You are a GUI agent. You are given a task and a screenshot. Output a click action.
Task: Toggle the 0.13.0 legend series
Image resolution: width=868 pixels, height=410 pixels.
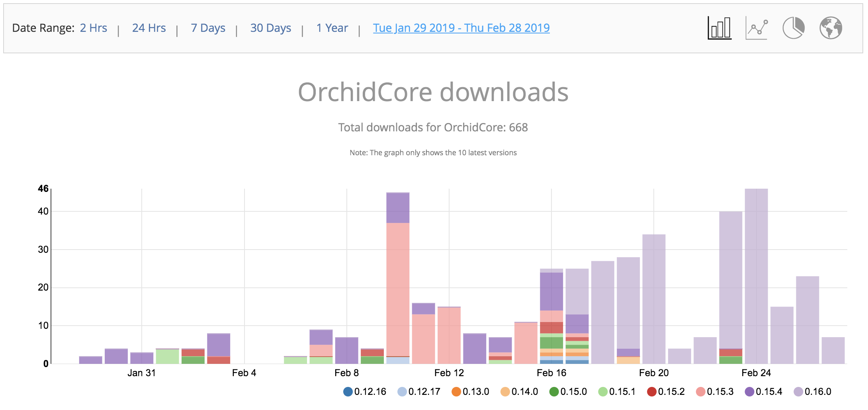pos(470,392)
